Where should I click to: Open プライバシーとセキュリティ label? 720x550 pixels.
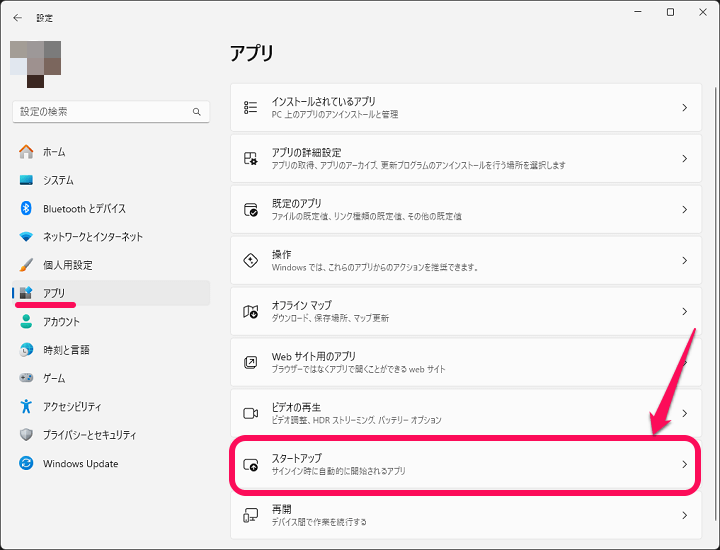[90, 435]
